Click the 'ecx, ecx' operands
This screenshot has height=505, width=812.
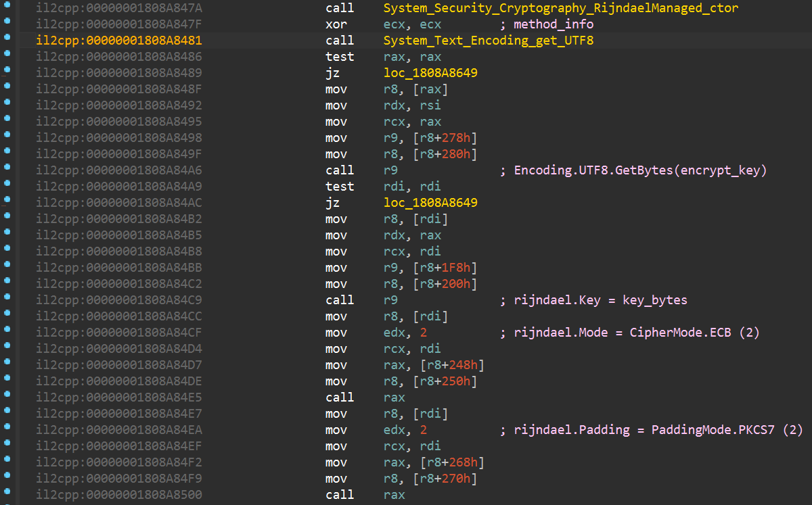[x=412, y=24]
